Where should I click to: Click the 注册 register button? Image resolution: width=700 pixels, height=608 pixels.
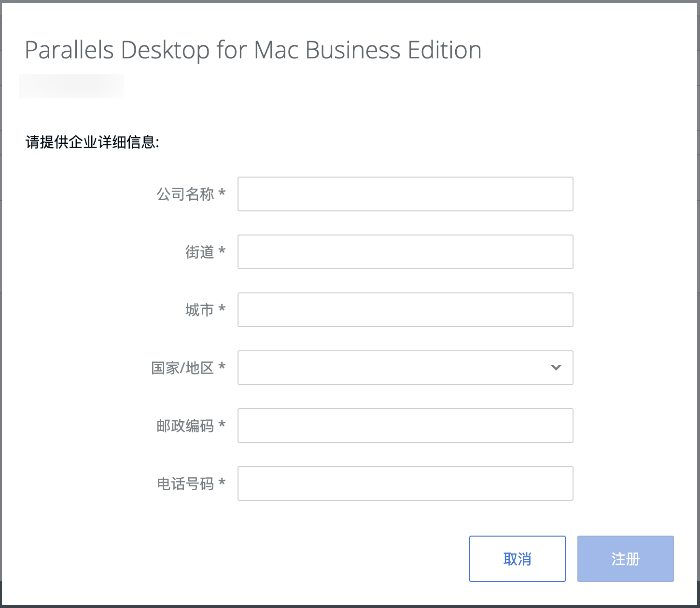click(x=625, y=559)
